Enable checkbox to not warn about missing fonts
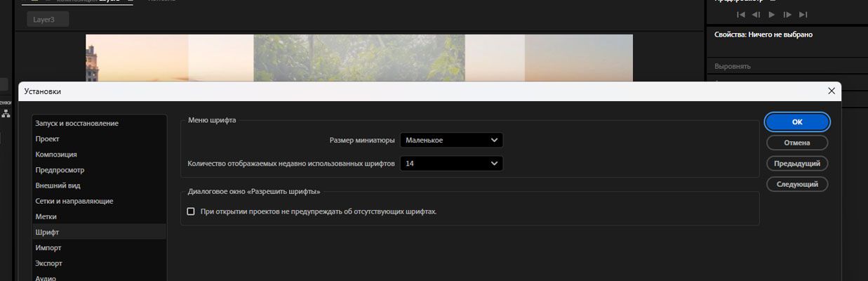This screenshot has height=281, width=868. click(x=191, y=211)
